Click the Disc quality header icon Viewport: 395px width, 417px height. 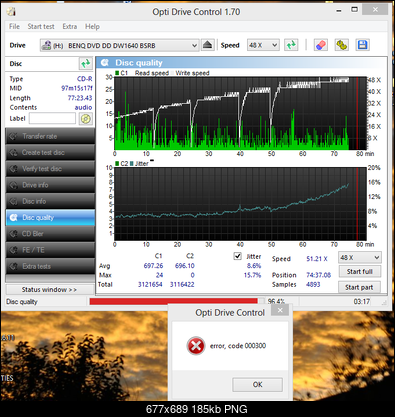[x=105, y=63]
